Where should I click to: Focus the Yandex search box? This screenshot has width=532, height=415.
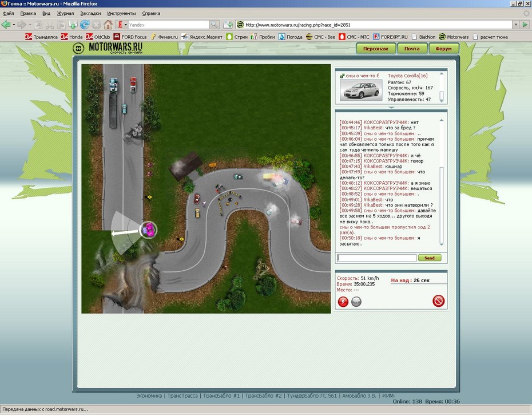coord(168,25)
